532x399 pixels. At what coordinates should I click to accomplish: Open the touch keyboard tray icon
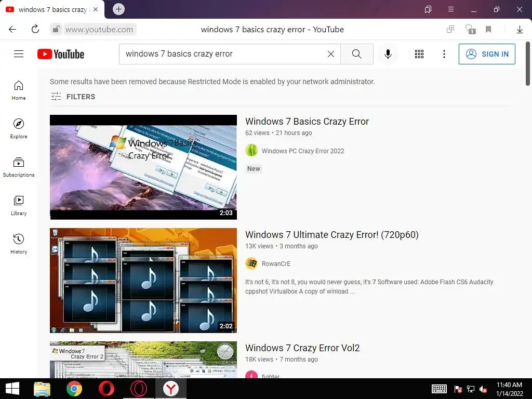pyautogui.click(x=439, y=389)
